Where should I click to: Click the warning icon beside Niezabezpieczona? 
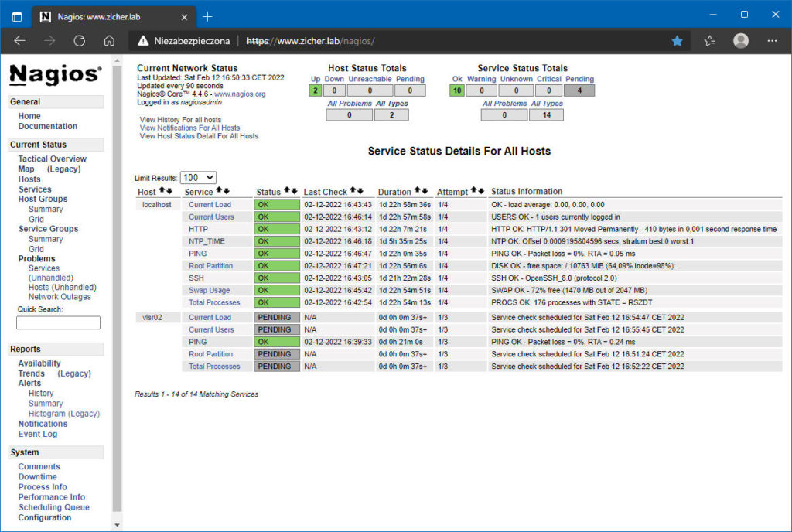pyautogui.click(x=143, y=41)
